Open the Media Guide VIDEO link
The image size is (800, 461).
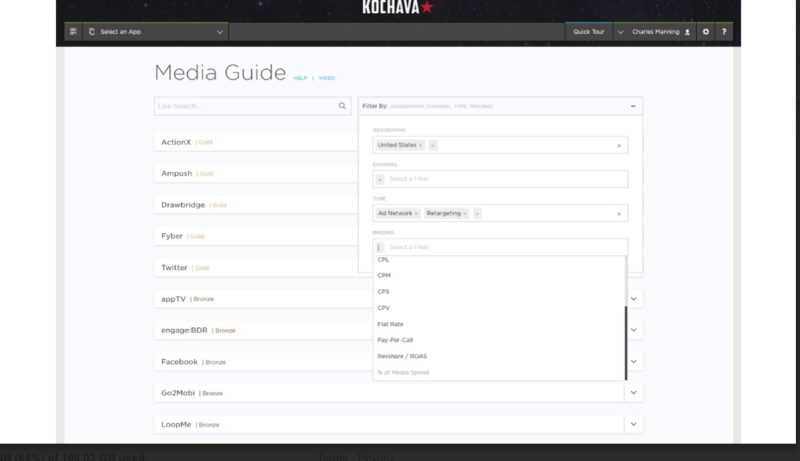(327, 78)
